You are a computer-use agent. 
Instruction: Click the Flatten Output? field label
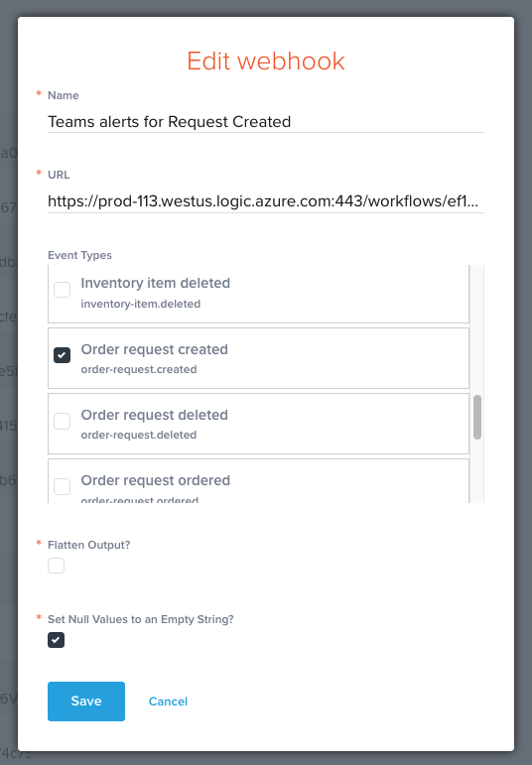[88, 545]
